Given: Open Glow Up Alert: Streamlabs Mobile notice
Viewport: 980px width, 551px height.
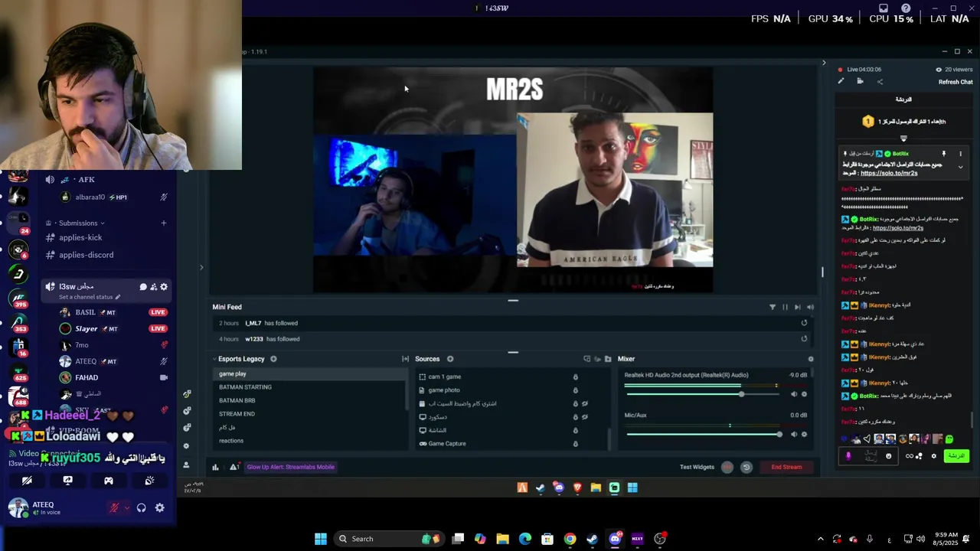Looking at the screenshot, I should [290, 467].
